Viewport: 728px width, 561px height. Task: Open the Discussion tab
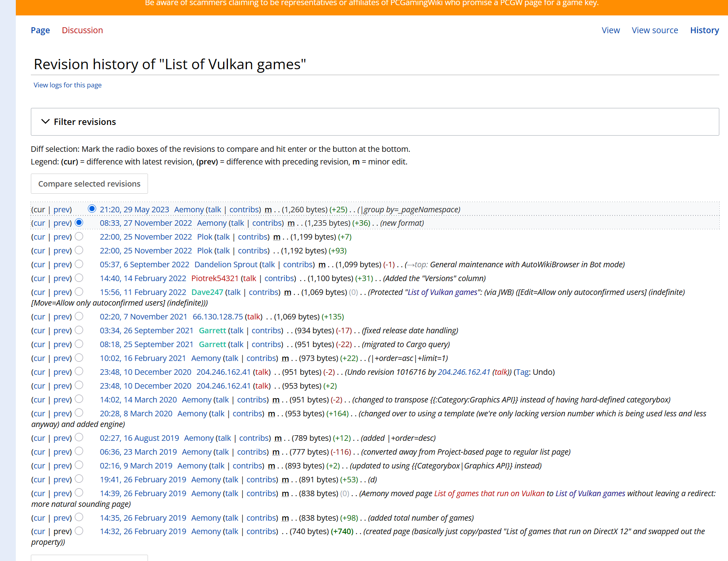pyautogui.click(x=82, y=30)
